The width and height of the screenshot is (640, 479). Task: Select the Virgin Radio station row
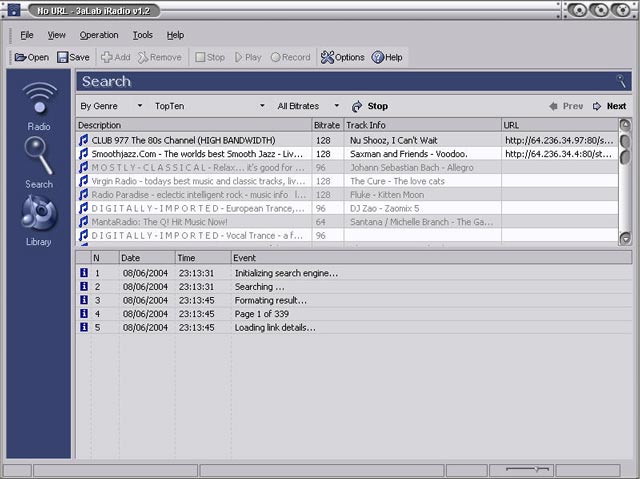tap(347, 181)
